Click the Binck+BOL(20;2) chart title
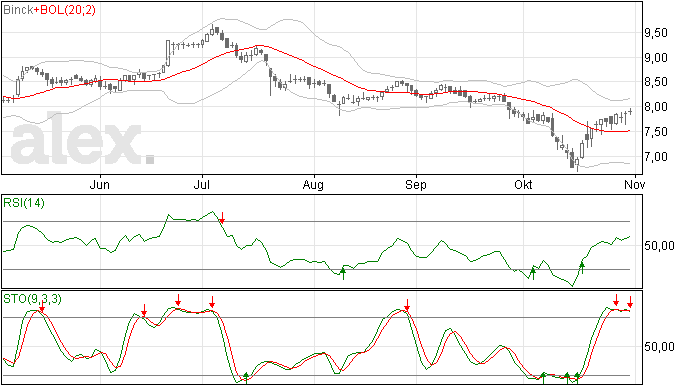The height and width of the screenshot is (387, 690). (x=49, y=10)
